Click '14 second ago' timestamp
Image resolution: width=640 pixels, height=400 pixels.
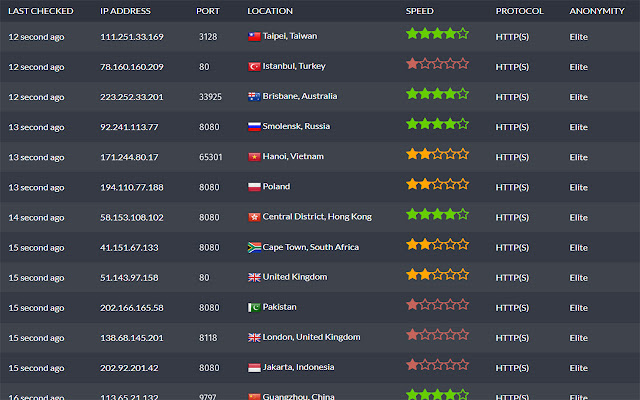click(x=36, y=218)
